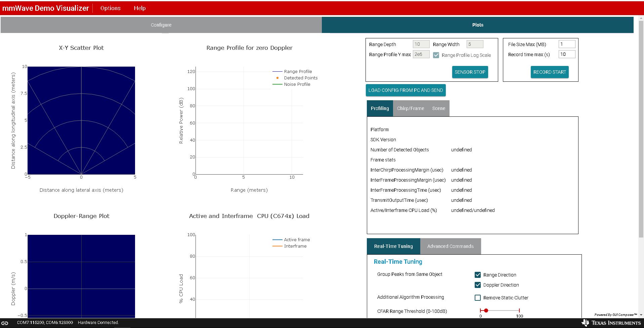Open the Advanced Commands tab
644x328 pixels.
click(450, 246)
